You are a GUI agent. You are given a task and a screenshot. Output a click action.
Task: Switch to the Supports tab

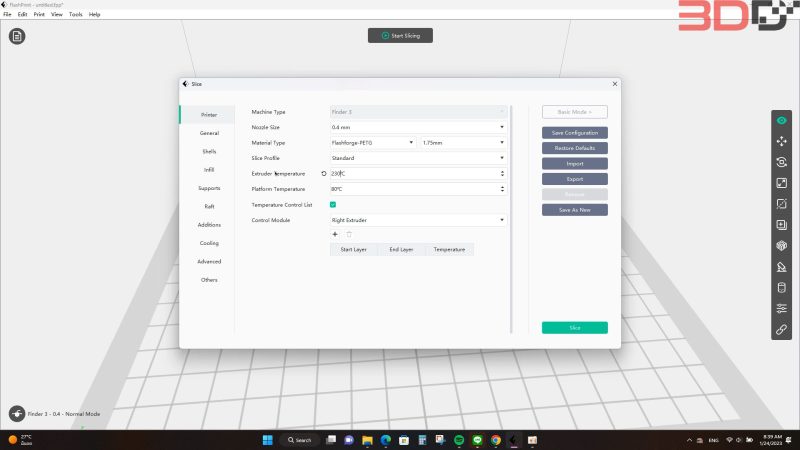(209, 188)
